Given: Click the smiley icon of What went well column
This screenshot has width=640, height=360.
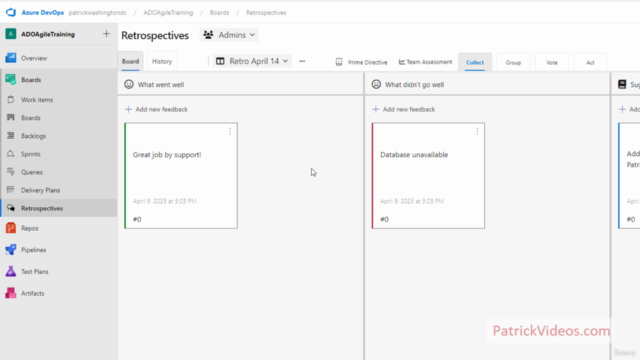Looking at the screenshot, I should coord(129,84).
